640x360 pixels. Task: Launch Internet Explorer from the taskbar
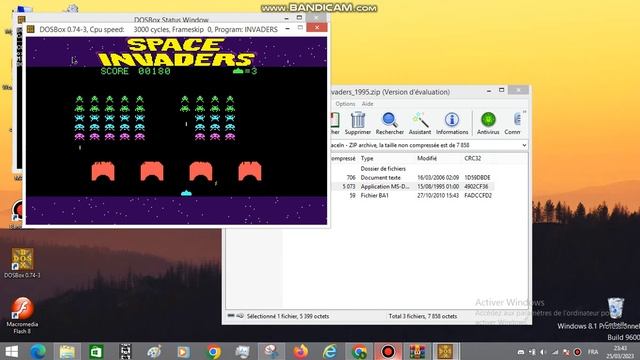point(330,351)
